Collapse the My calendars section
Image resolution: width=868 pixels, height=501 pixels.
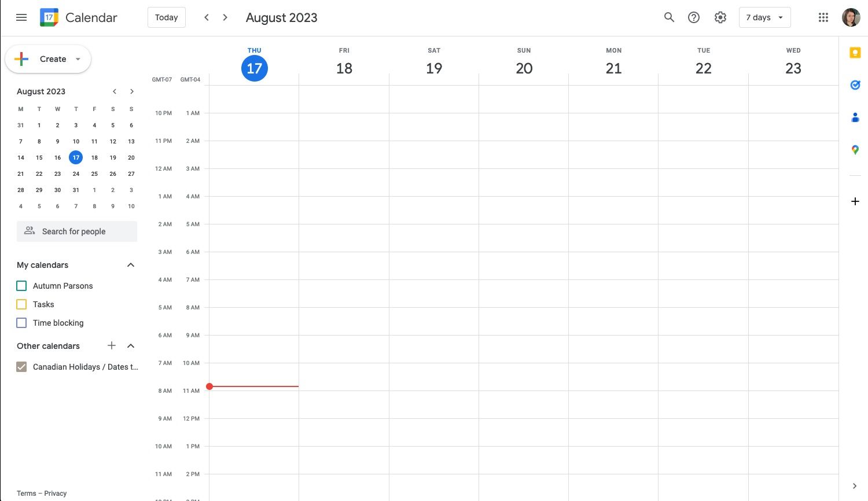[x=131, y=264]
